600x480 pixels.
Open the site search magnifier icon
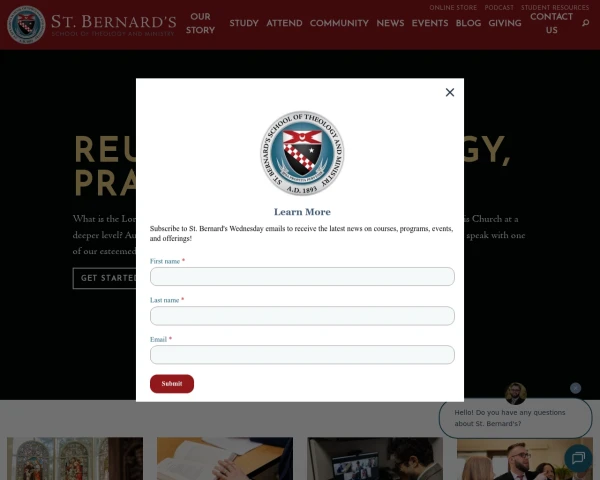point(585,23)
